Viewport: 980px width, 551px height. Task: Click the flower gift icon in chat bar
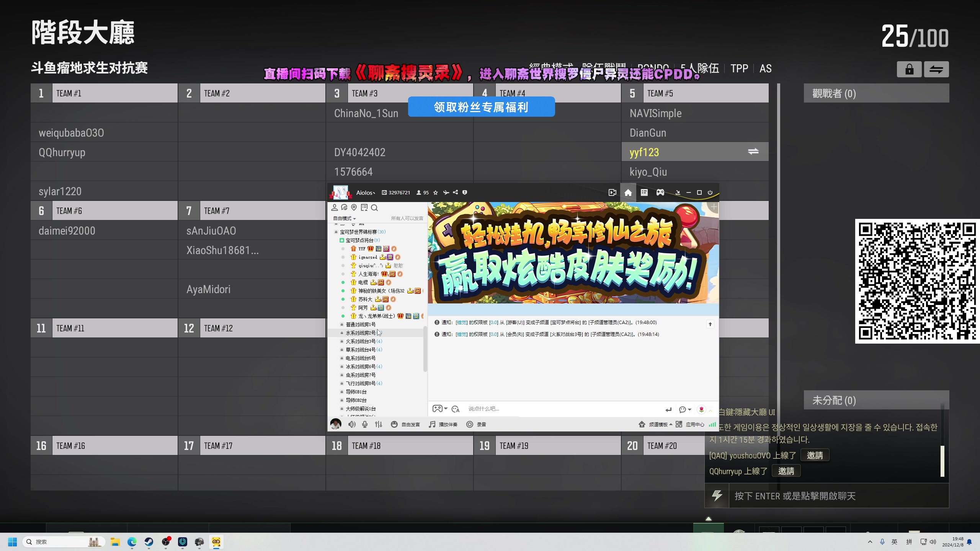coord(701,409)
